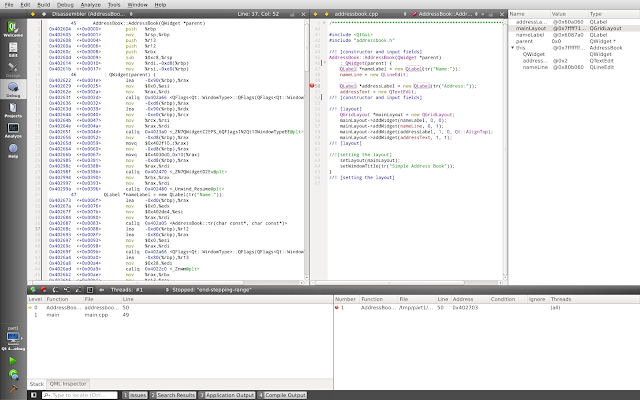The height and width of the screenshot is (400, 640).
Task: Show the Compile Output pane
Action: pyautogui.click(x=282, y=395)
